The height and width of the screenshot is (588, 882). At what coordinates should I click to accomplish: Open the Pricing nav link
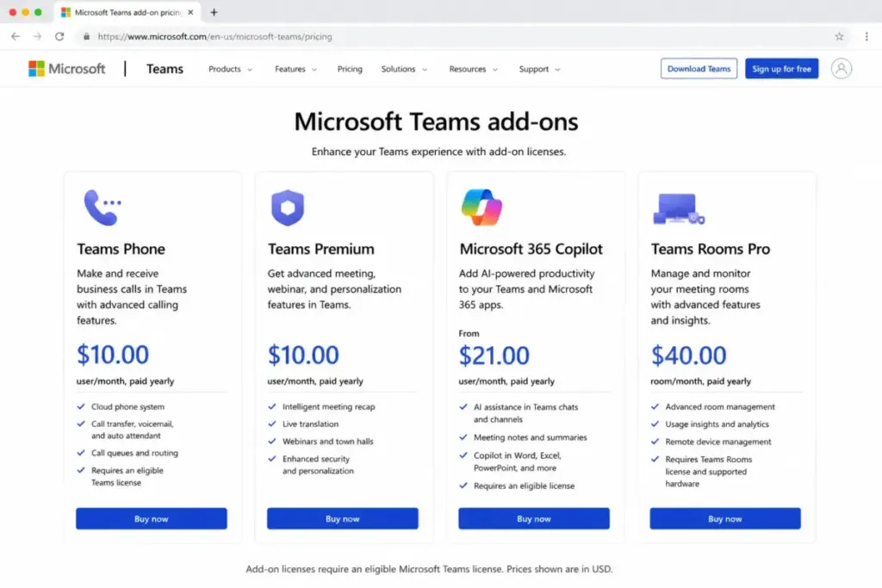coord(350,69)
